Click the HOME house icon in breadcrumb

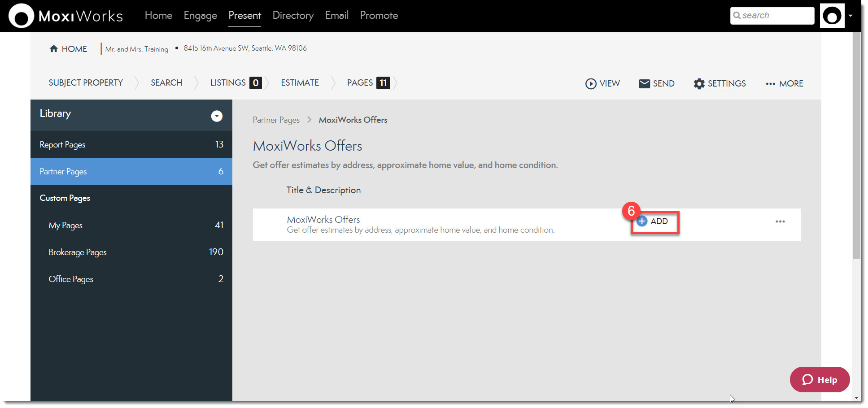click(54, 49)
